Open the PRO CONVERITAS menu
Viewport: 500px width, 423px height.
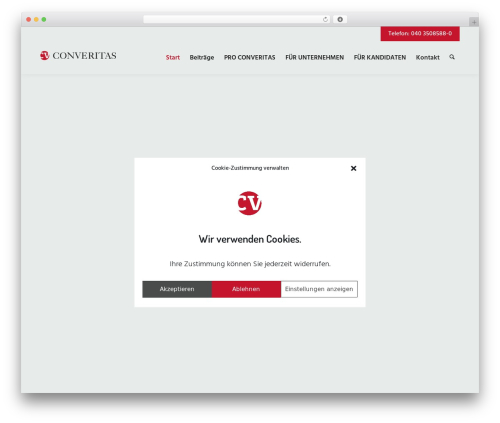[250, 57]
